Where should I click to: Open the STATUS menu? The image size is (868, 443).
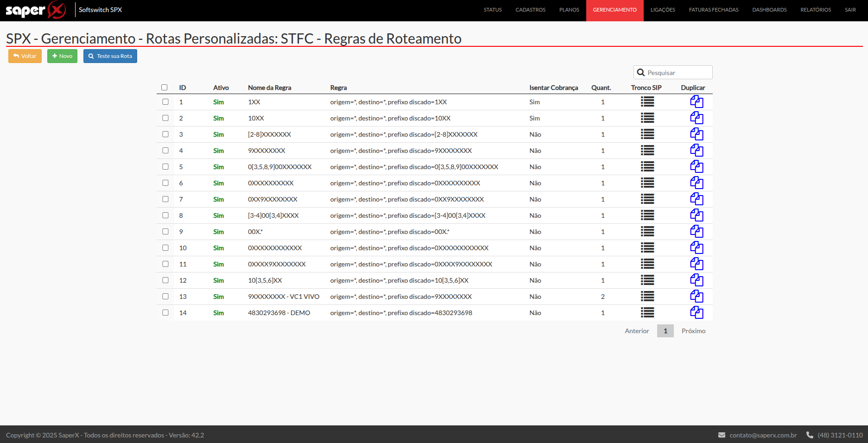coord(493,10)
